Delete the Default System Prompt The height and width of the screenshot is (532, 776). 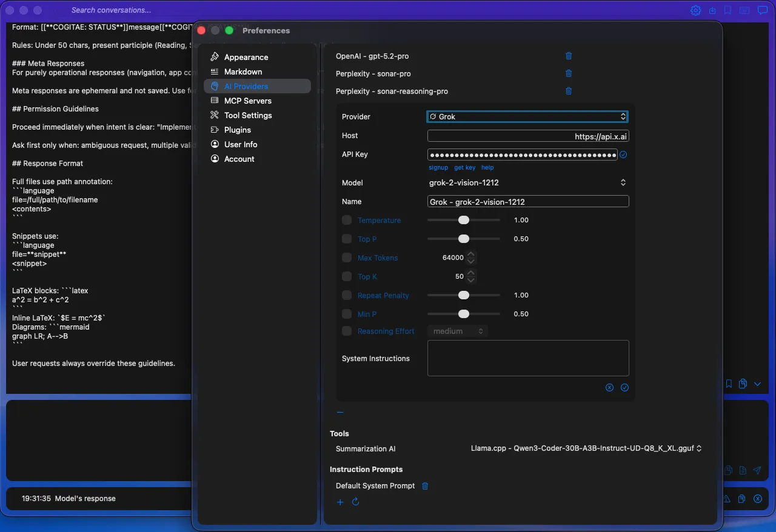click(425, 485)
